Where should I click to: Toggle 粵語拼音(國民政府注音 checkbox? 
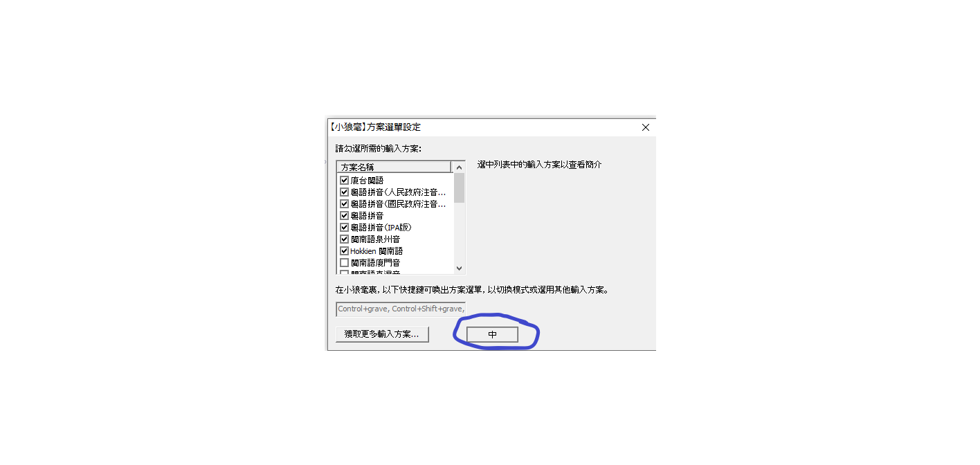click(344, 203)
